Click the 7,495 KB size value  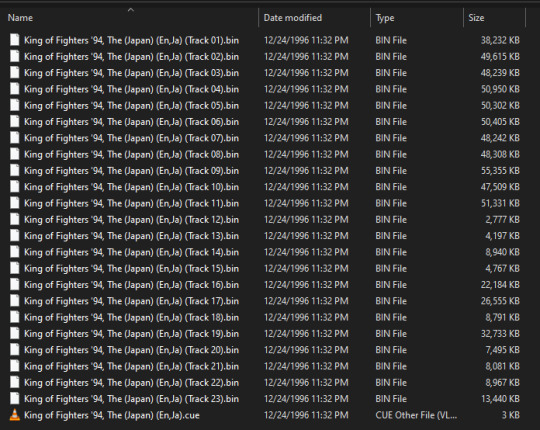tap(502, 350)
